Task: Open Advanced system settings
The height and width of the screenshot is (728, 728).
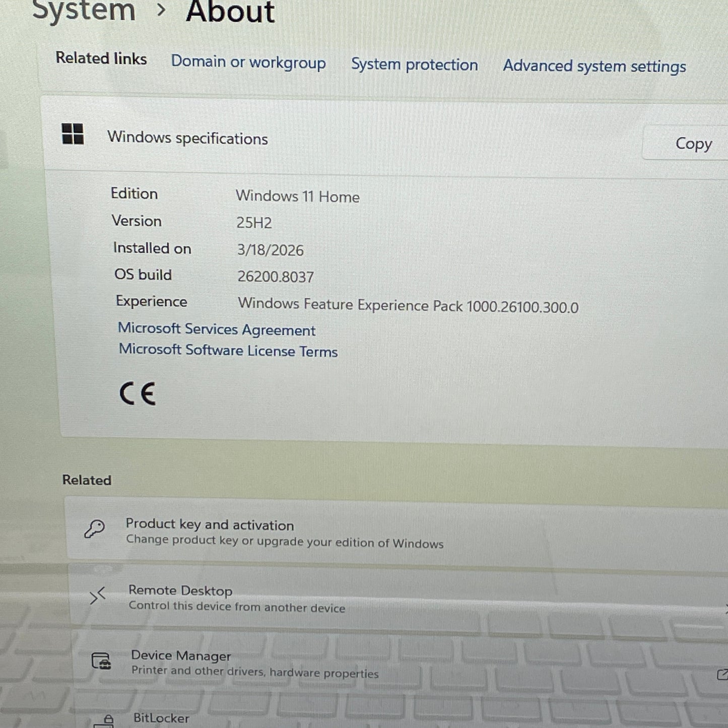Action: click(594, 66)
